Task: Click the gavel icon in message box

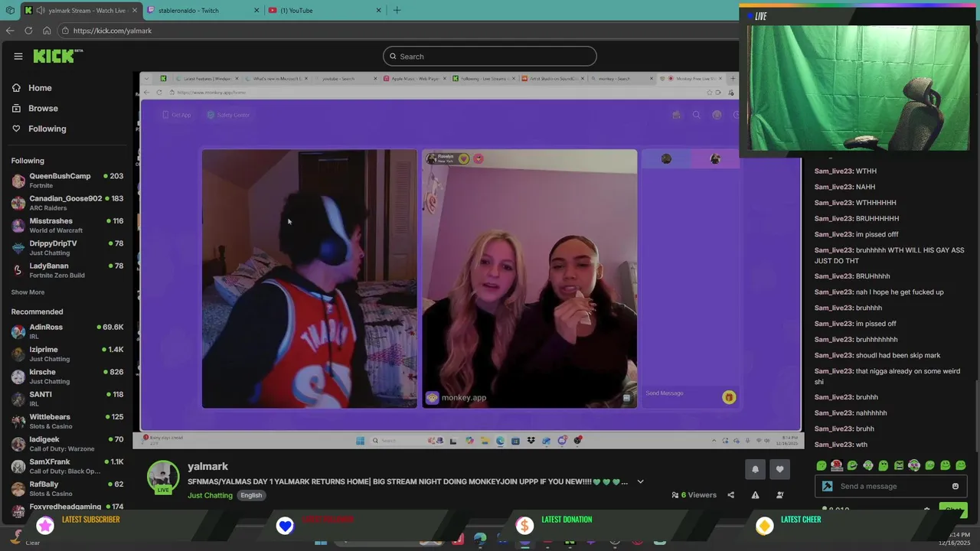Action: (827, 486)
